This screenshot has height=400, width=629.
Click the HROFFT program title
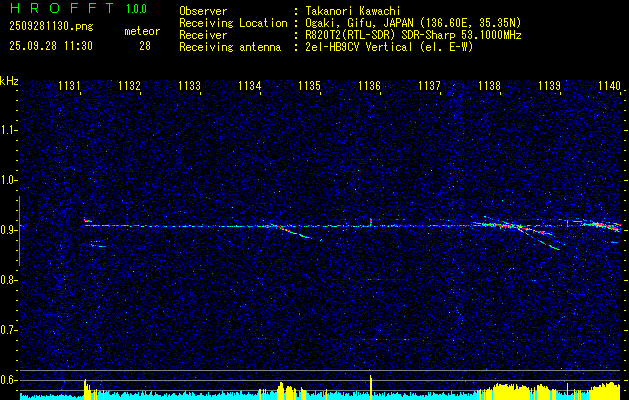[62, 8]
